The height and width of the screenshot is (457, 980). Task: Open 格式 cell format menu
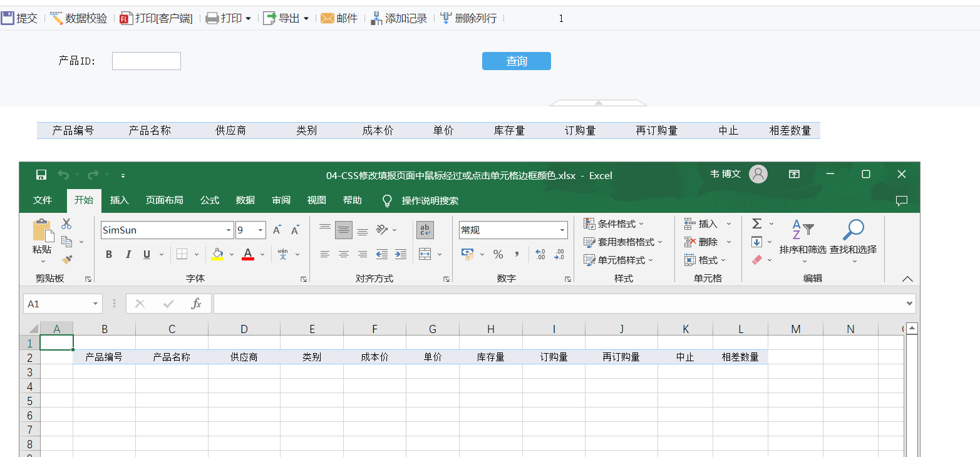click(x=705, y=260)
